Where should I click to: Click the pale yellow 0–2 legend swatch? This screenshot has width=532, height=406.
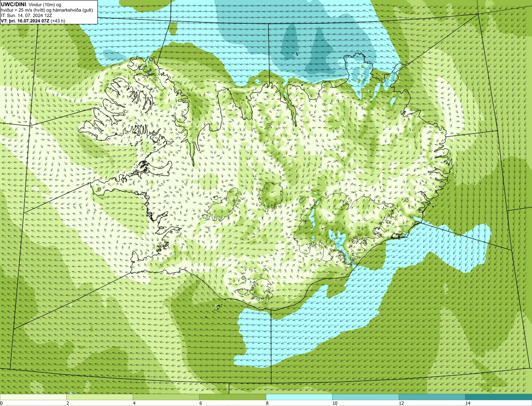(x=33, y=397)
